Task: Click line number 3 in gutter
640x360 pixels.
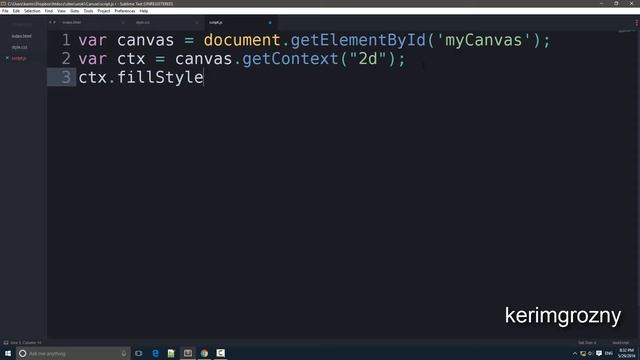Action: 66,78
